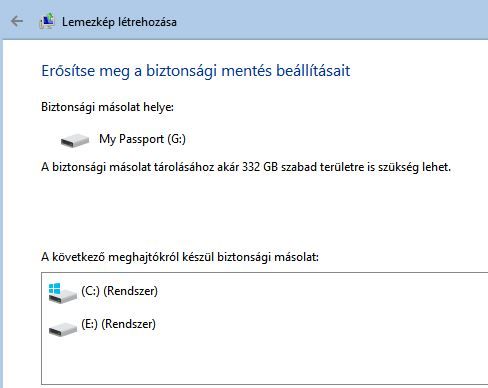
Task: Click the 332 GB required space sentence
Action: (x=246, y=167)
